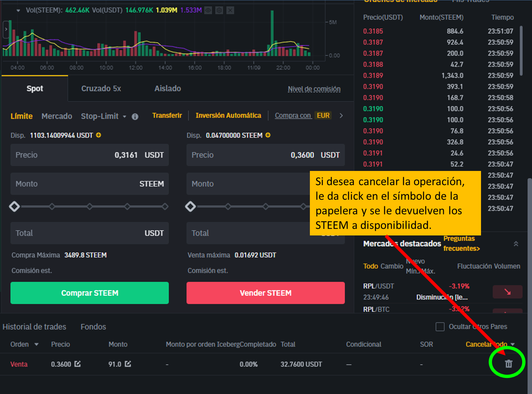Open the Stop-Limit order type dropdown
532x394 pixels.
(125, 117)
